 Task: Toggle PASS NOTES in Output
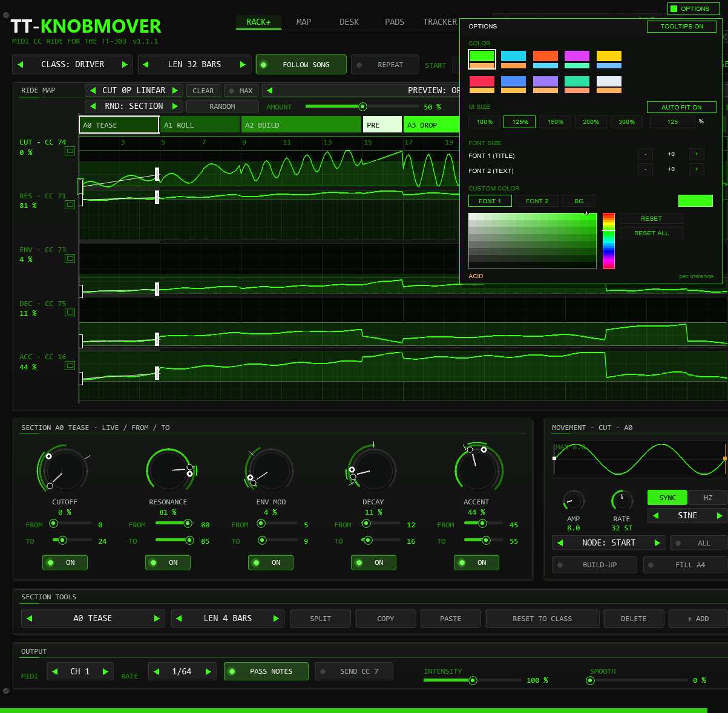point(266,671)
